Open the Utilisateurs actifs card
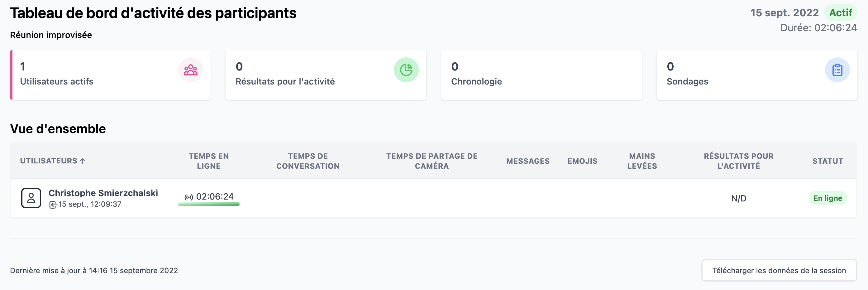This screenshot has width=868, height=290. [111, 75]
